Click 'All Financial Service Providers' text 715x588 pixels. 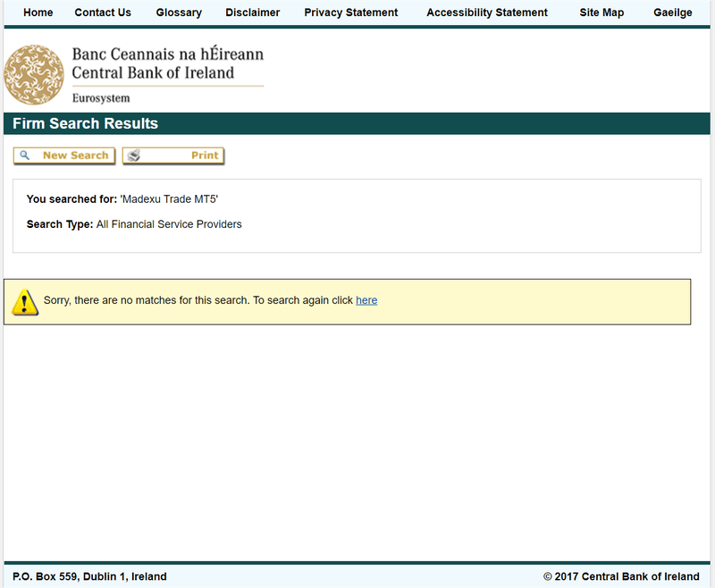click(x=169, y=224)
